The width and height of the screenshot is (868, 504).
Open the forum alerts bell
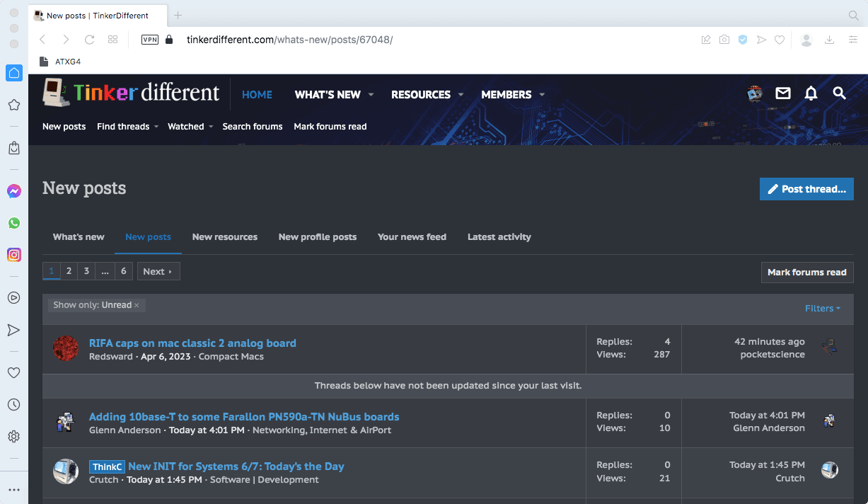pos(811,93)
